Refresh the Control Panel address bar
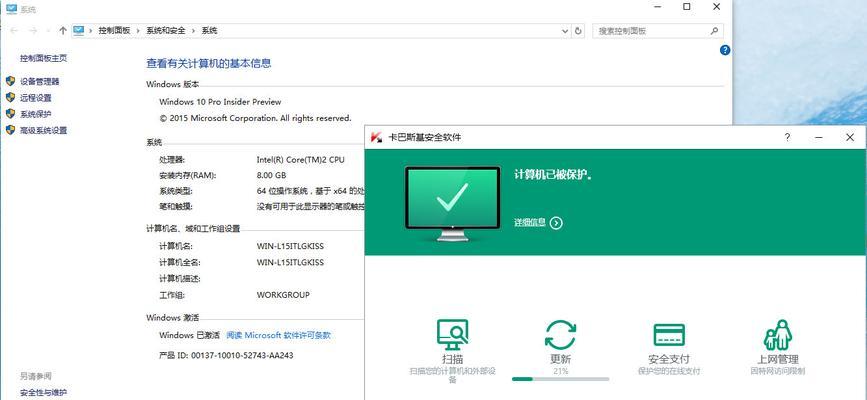867x400 pixels. point(578,31)
